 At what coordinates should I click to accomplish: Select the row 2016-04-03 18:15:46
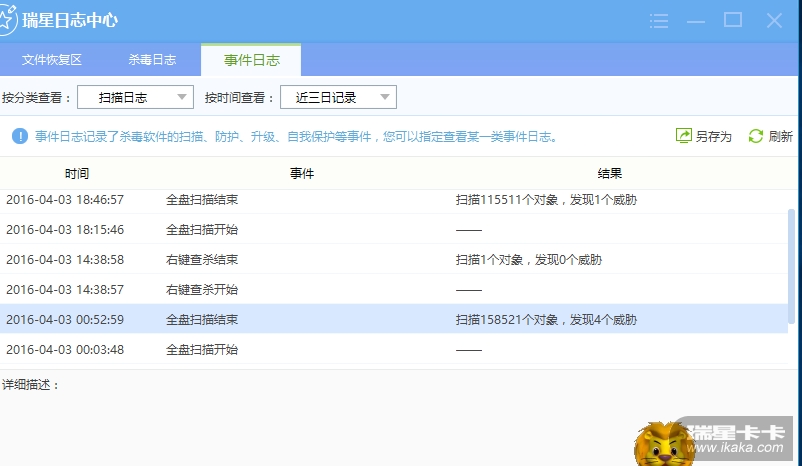[x=394, y=230]
